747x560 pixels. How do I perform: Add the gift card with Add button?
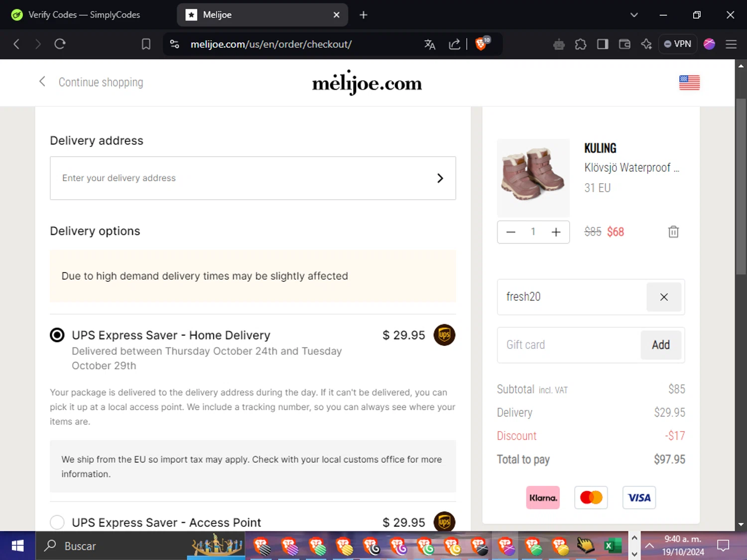tap(661, 345)
